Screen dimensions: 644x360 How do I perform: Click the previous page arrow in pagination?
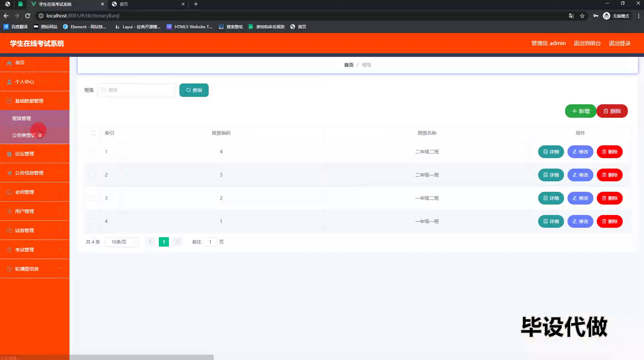(150, 242)
